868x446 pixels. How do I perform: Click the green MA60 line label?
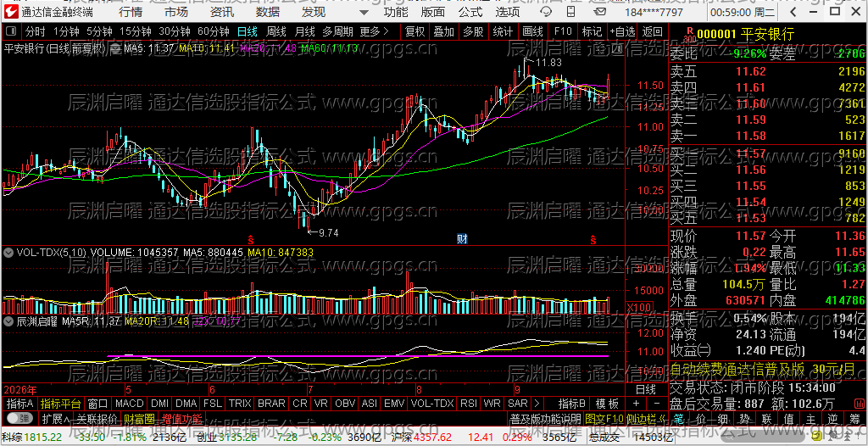point(329,49)
